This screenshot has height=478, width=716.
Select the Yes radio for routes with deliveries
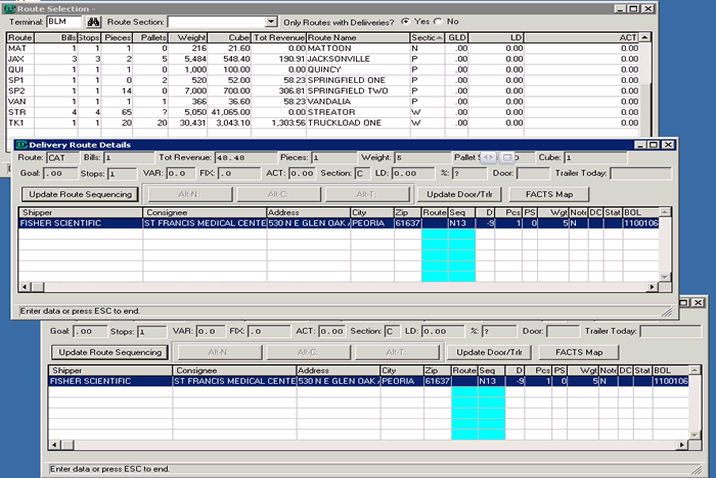click(x=405, y=21)
